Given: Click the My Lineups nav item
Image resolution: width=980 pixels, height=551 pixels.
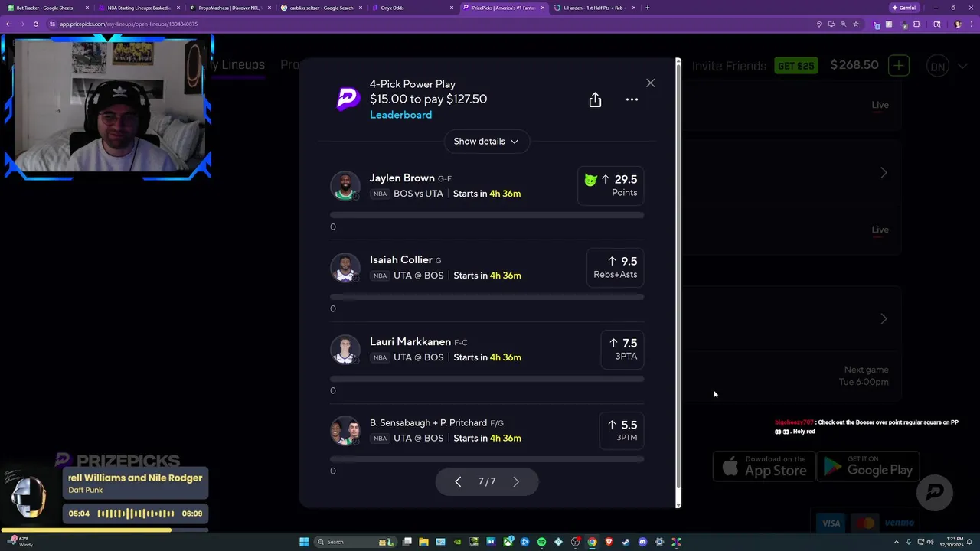Looking at the screenshot, I should tap(238, 65).
